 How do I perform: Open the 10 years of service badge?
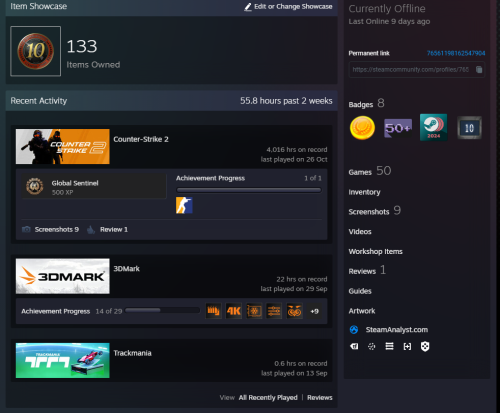pyautogui.click(x=469, y=128)
